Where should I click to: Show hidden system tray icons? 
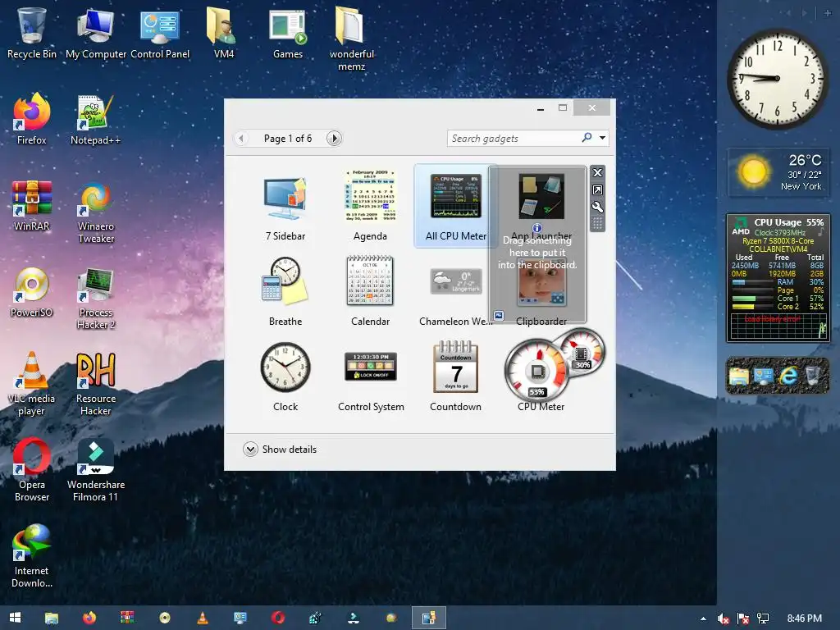click(x=703, y=619)
